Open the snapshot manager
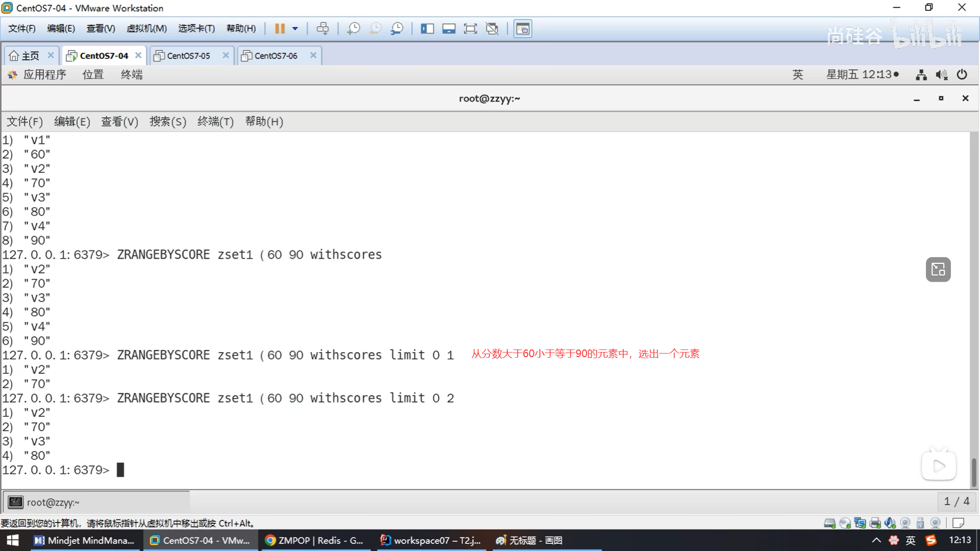 (x=397, y=29)
